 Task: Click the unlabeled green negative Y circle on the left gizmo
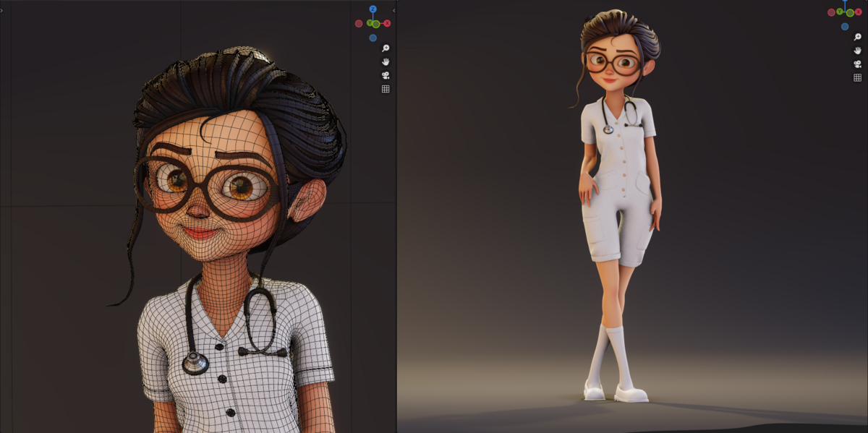tap(376, 24)
